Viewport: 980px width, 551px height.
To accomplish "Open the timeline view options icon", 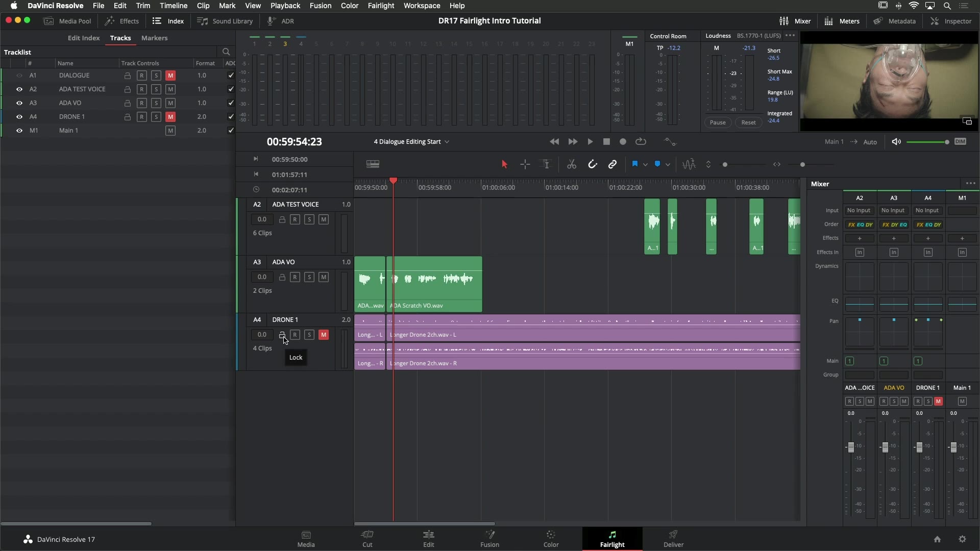I will click(373, 164).
